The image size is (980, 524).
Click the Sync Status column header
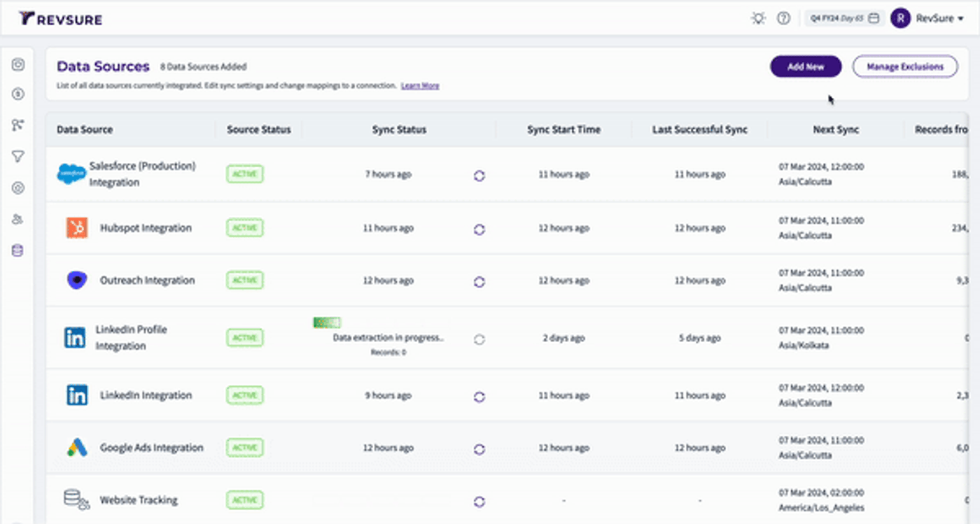tap(399, 129)
